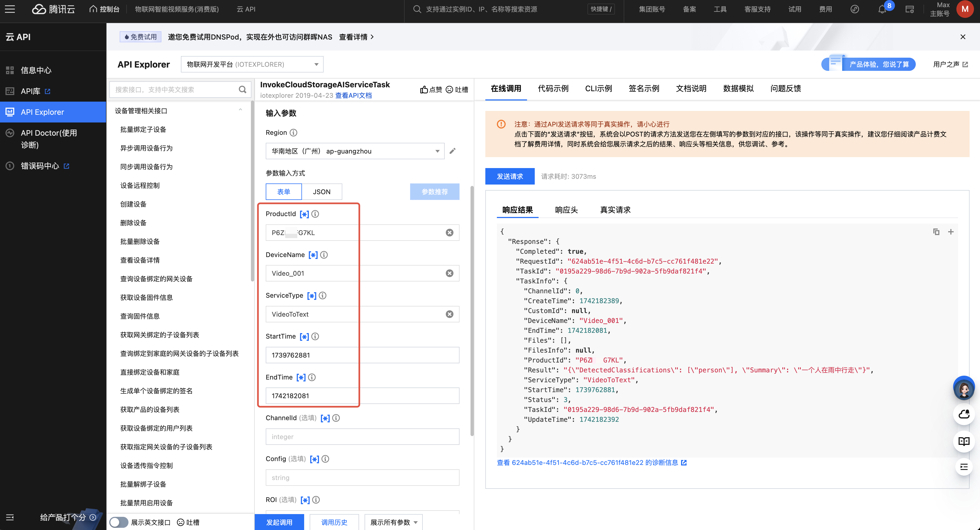This screenshot has height=530, width=980.
Task: Click the user avatar M icon
Action: click(x=965, y=9)
